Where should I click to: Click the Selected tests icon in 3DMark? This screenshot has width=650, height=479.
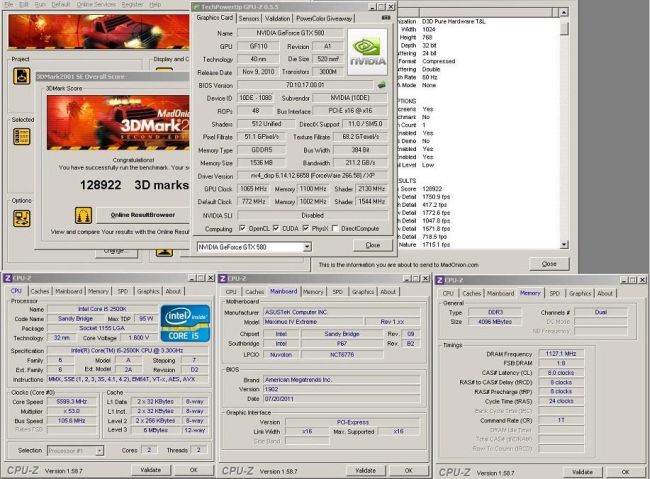22,136
